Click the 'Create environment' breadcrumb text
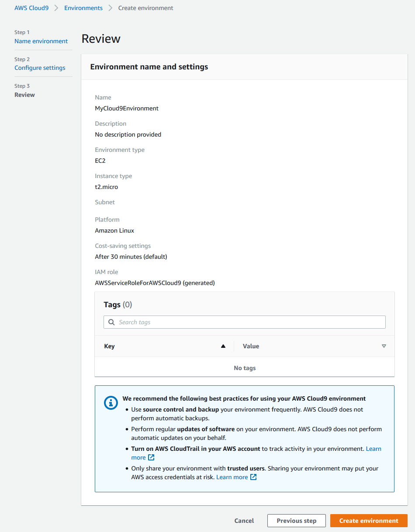Screen dimensions: 415x532 coord(146,8)
